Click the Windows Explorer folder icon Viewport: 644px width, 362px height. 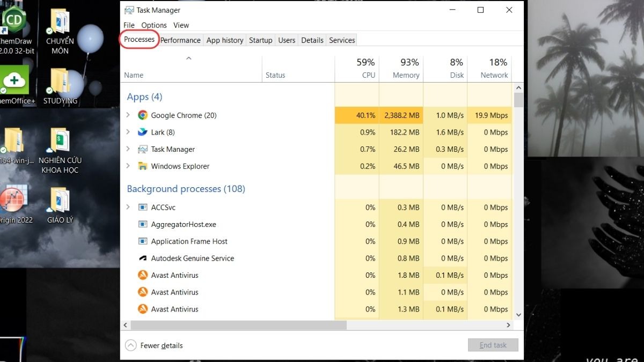coord(143,166)
